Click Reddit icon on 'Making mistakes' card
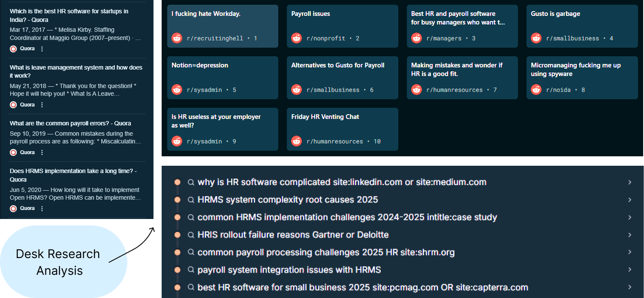The width and height of the screenshot is (644, 298). pos(416,90)
